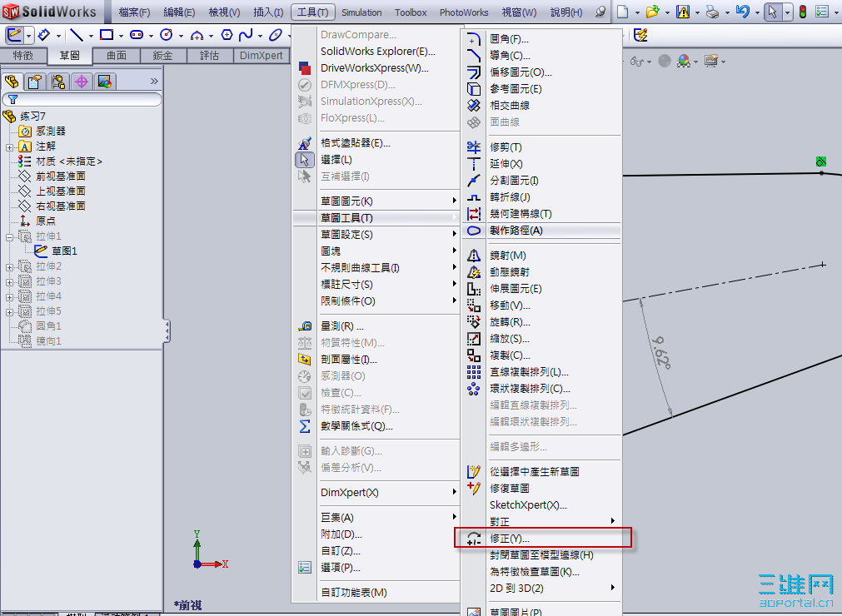The width and height of the screenshot is (842, 616).
Task: Select 原点 in feature tree
Action: [37, 221]
